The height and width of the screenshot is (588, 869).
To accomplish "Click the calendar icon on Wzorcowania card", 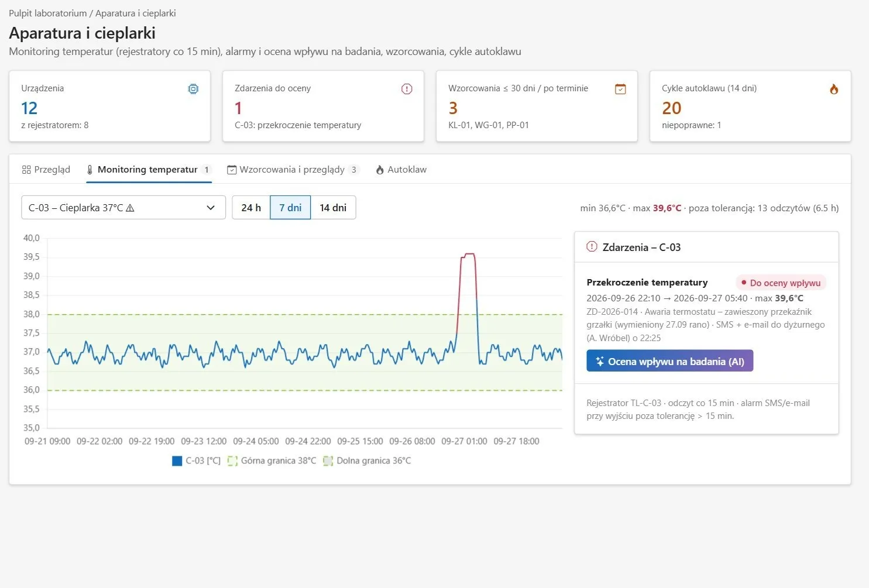I will click(x=620, y=89).
